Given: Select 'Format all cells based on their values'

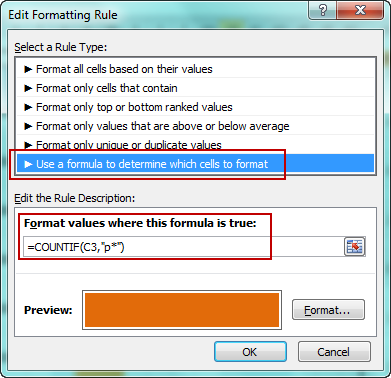Looking at the screenshot, I should [195, 69].
